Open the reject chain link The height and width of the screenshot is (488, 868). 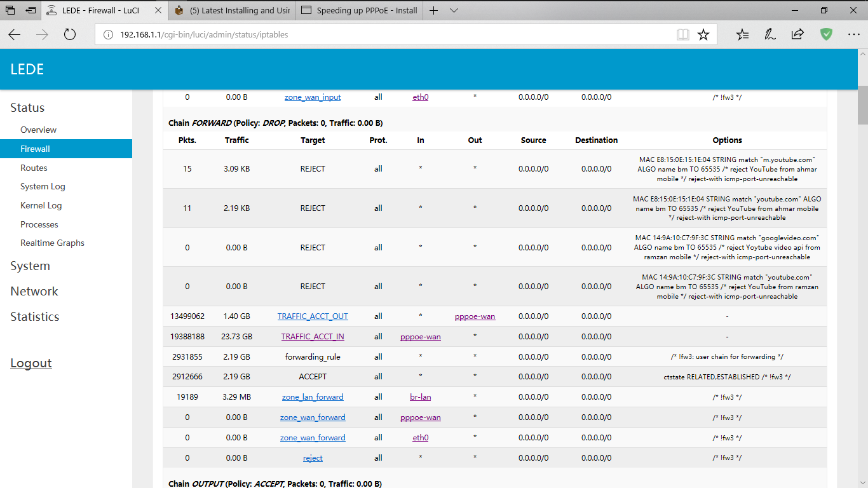[x=313, y=457]
